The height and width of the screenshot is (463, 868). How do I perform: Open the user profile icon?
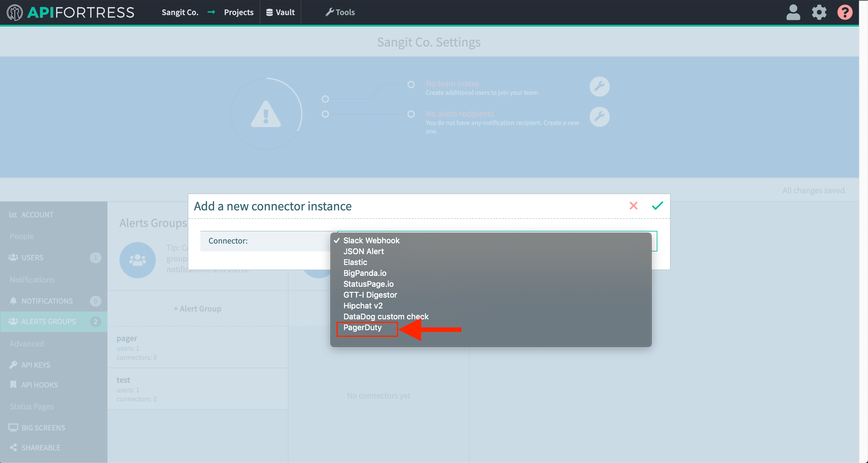coord(793,12)
